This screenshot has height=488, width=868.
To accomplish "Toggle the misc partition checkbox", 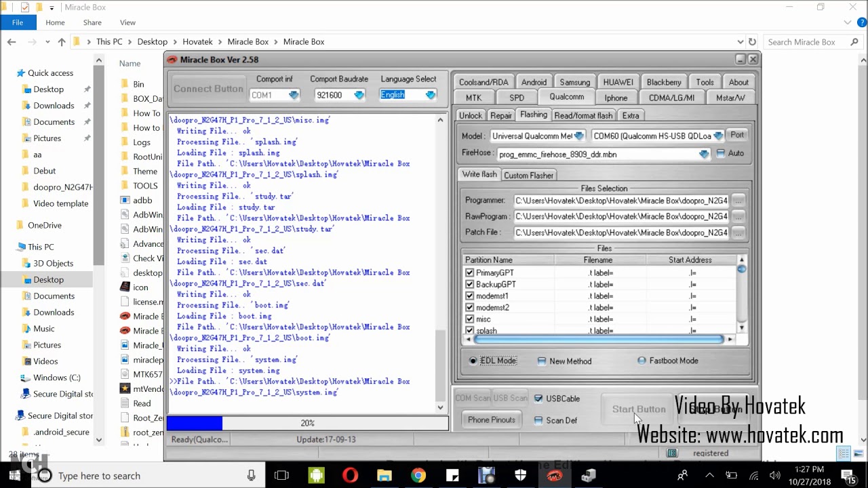I will point(469,319).
